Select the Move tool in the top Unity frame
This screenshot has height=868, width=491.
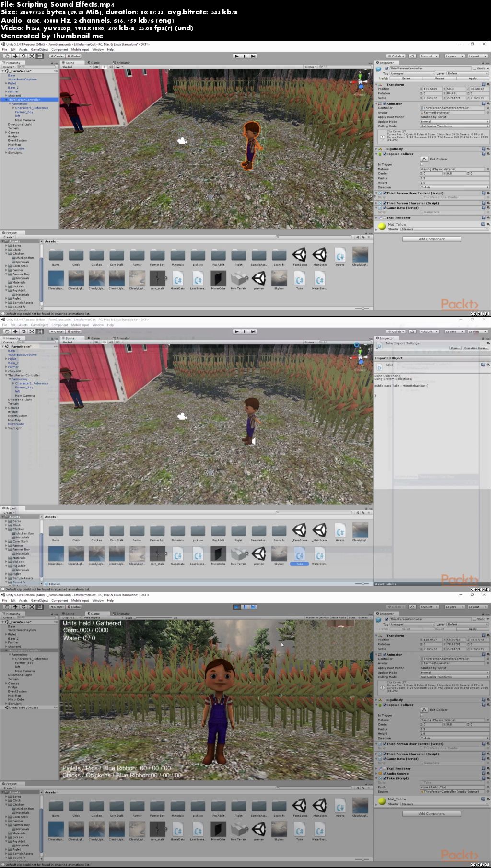[15, 56]
